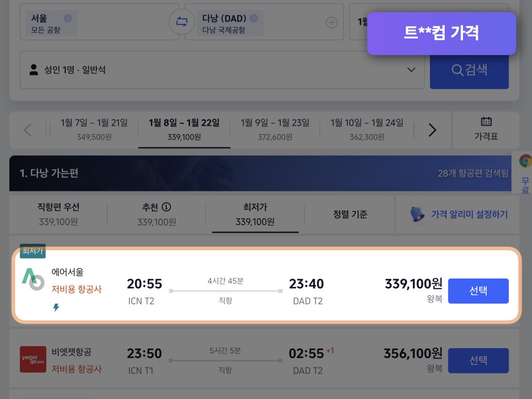Screen dimensions: 532x399
Task: Open Chrome from the side shortcut
Action: click(x=526, y=161)
